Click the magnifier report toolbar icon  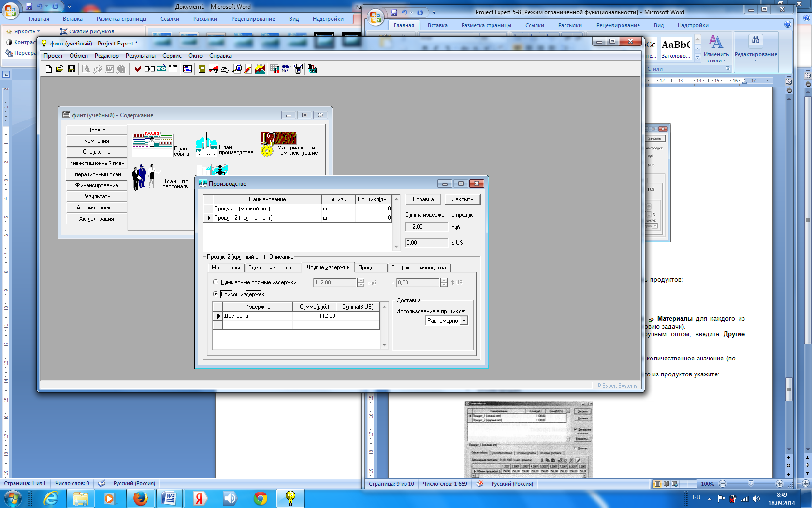[x=237, y=69]
